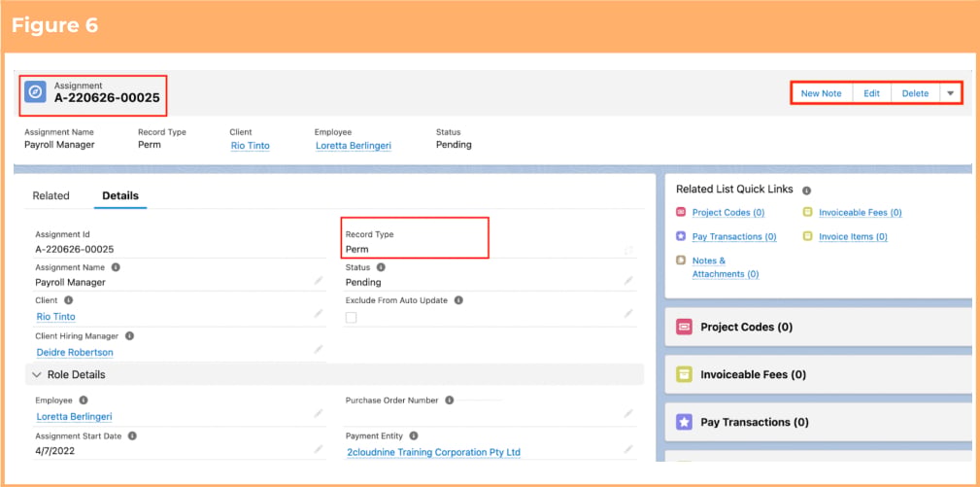Viewport: 980px width, 487px height.
Task: Tick the Exclude From Auto Update checkbox
Action: pyautogui.click(x=352, y=318)
